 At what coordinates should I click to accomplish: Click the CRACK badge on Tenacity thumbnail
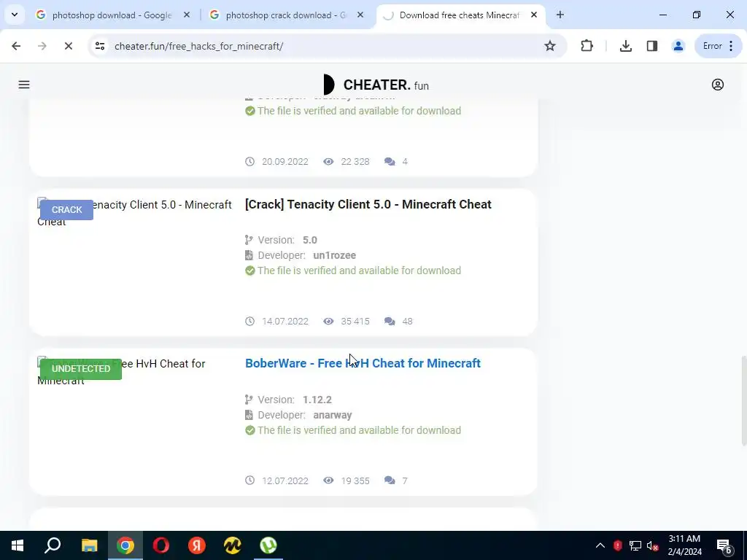pyautogui.click(x=66, y=210)
